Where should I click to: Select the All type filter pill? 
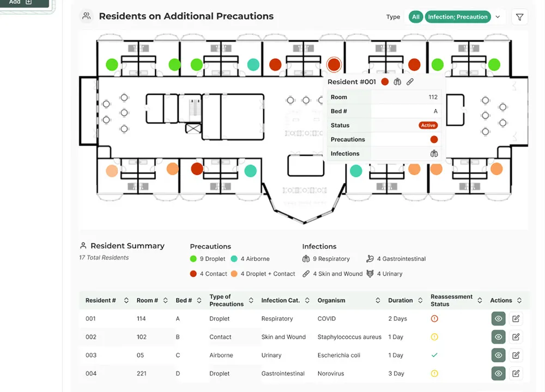click(416, 17)
